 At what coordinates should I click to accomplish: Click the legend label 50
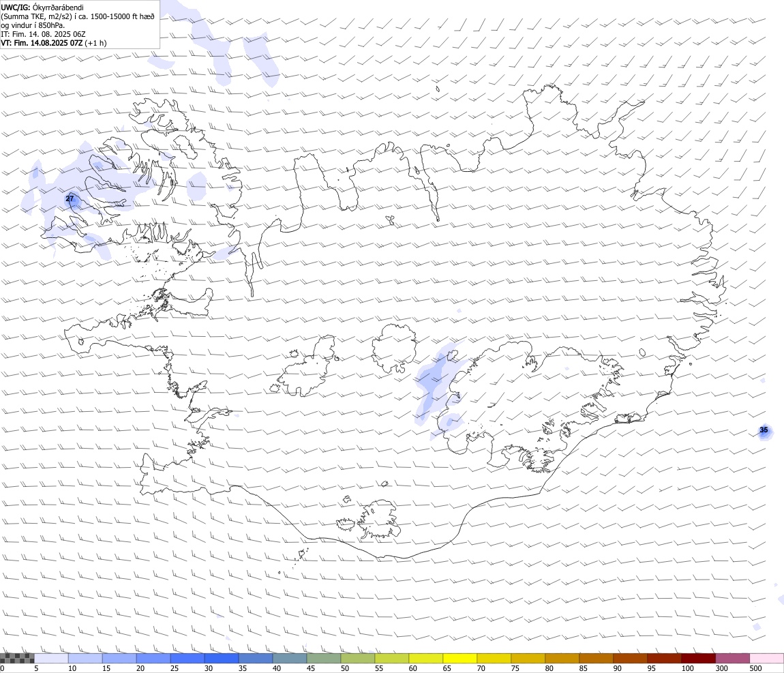pyautogui.click(x=344, y=668)
